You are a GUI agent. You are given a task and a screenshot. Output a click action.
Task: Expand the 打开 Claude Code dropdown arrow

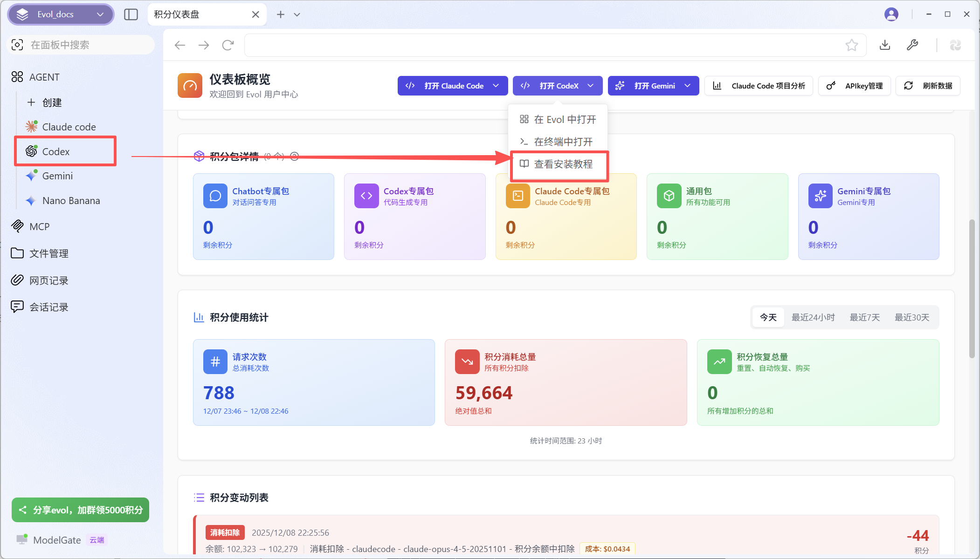coord(496,86)
